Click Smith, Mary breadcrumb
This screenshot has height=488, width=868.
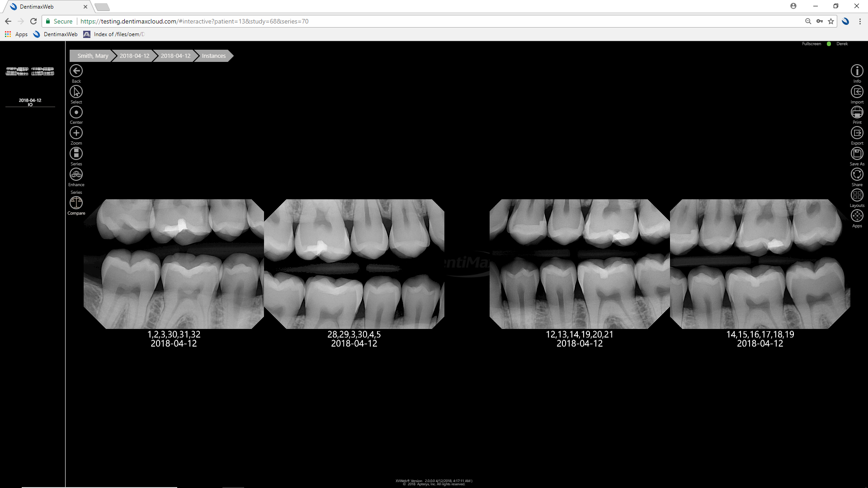pyautogui.click(x=93, y=56)
